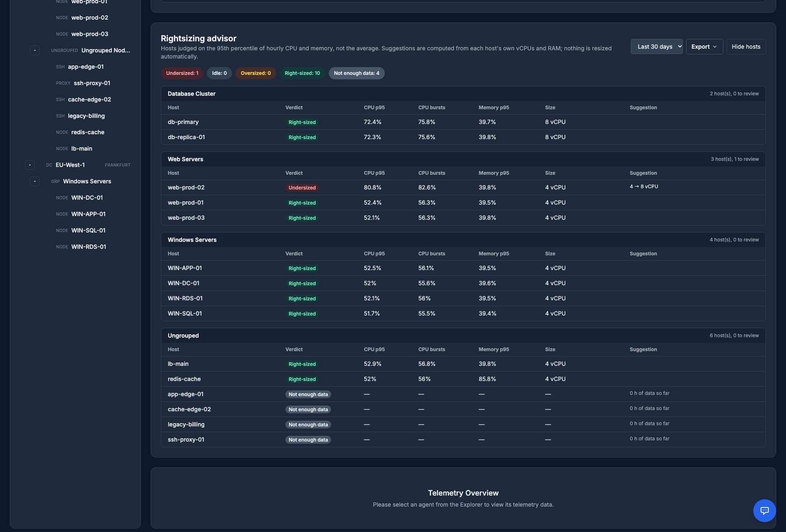Click cache-edge-02 in the Ungrouped table
Viewport: 786px width, 532px height.
click(x=189, y=409)
